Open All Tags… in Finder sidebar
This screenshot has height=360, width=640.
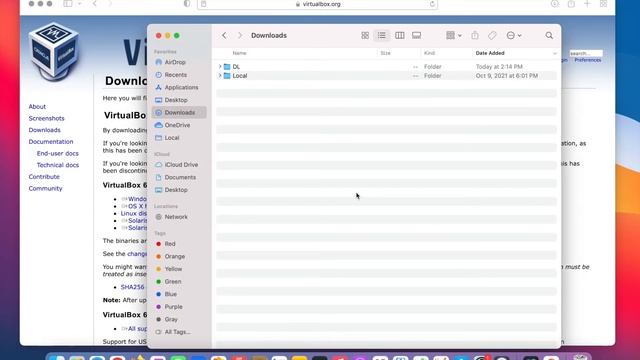tap(177, 332)
